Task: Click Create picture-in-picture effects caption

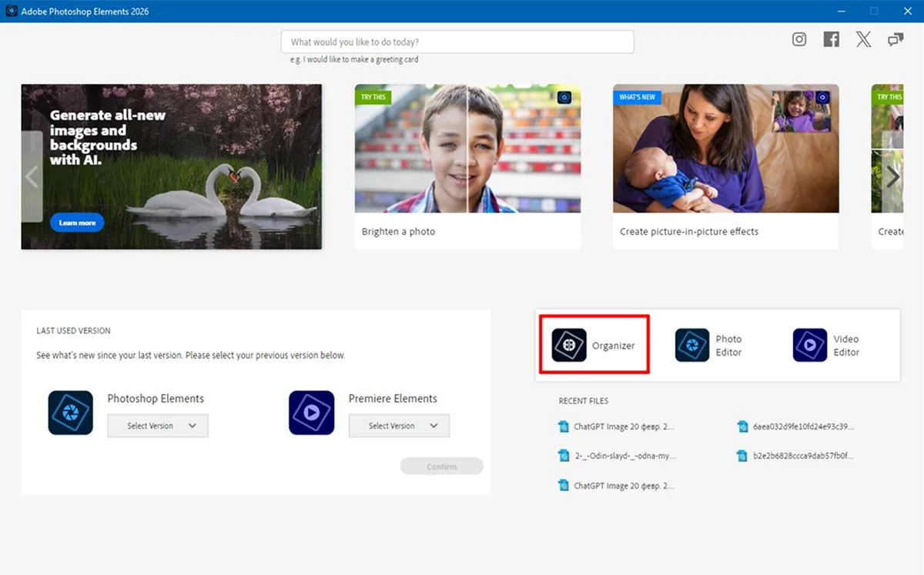Action: [689, 232]
